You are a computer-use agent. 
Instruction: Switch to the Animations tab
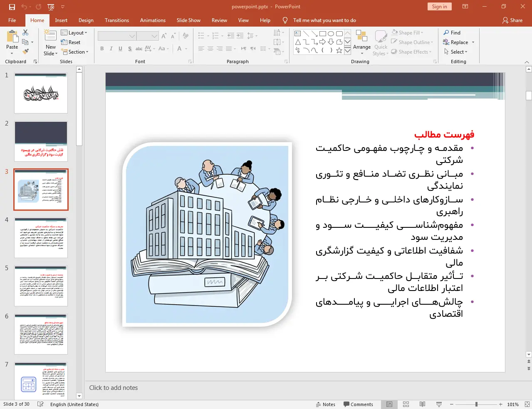(153, 20)
